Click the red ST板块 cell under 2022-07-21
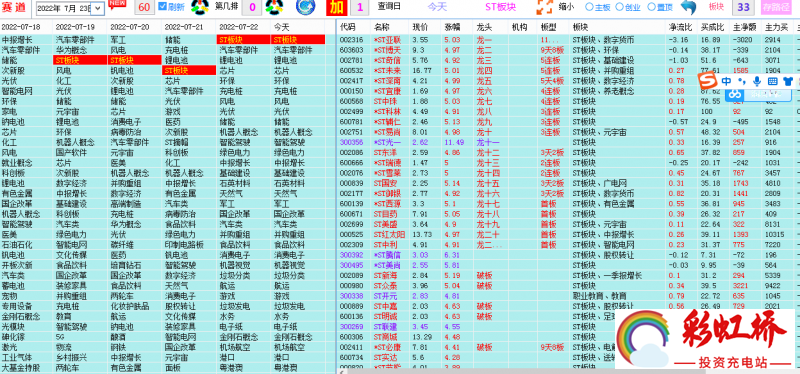 pyautogui.click(x=189, y=70)
